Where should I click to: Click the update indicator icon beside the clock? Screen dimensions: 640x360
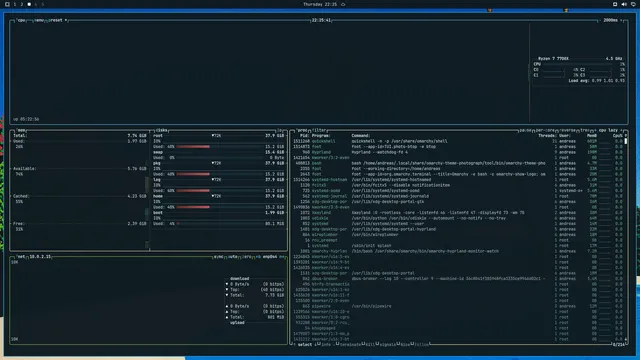pos(343,4)
